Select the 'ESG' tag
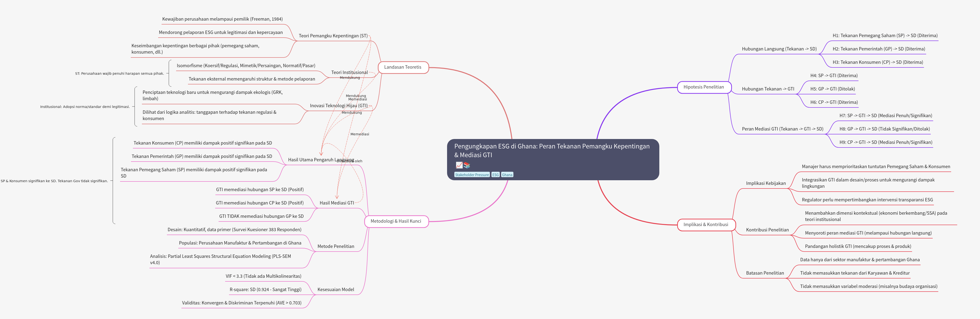This screenshot has height=319, width=980. coord(495,175)
